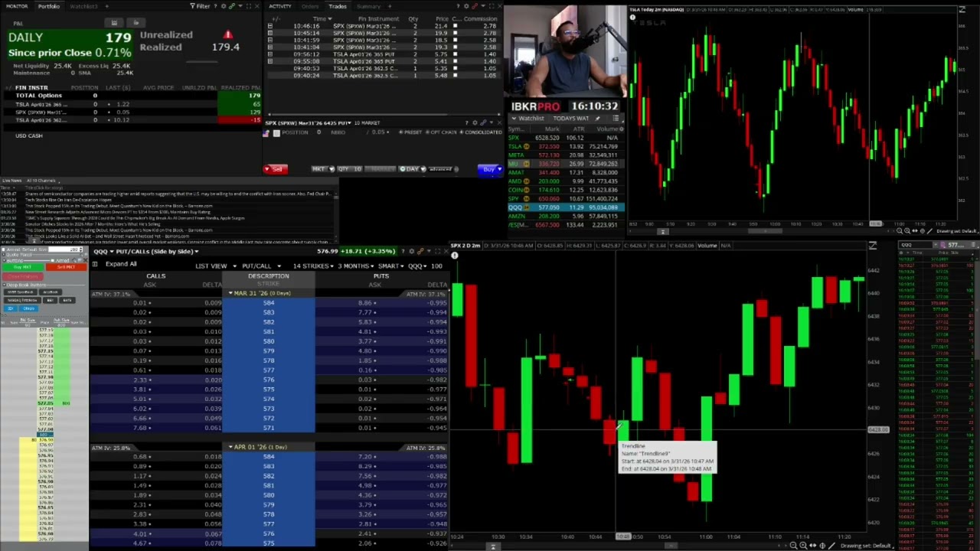Image resolution: width=980 pixels, height=551 pixels.
Task: Toggle the advanced order switch
Action: [456, 169]
